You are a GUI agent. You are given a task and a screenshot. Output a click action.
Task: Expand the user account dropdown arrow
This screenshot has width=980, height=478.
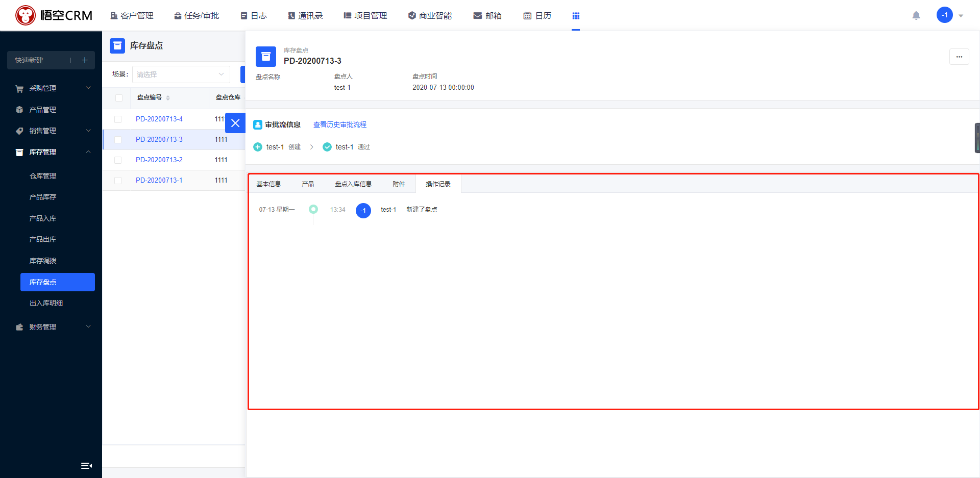tap(961, 16)
